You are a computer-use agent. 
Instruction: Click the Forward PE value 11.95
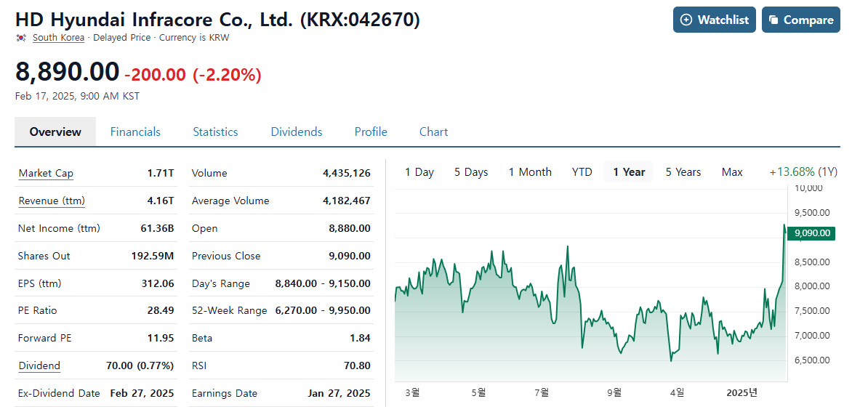click(x=161, y=338)
